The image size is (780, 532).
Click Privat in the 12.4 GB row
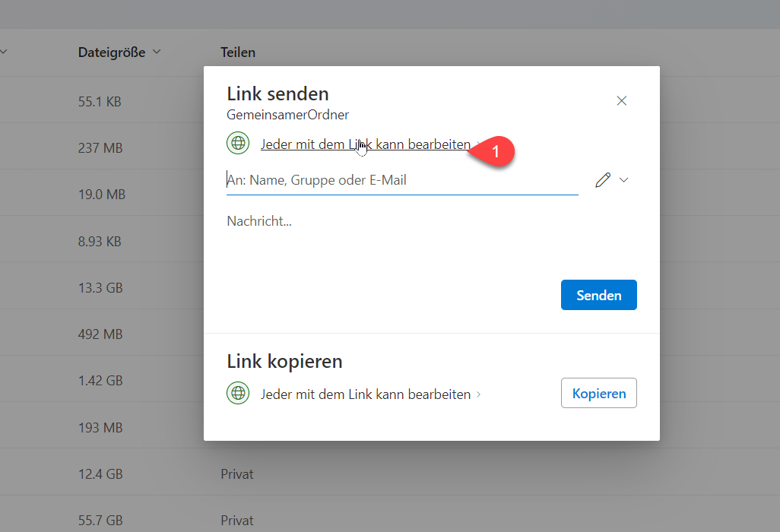pos(237,474)
